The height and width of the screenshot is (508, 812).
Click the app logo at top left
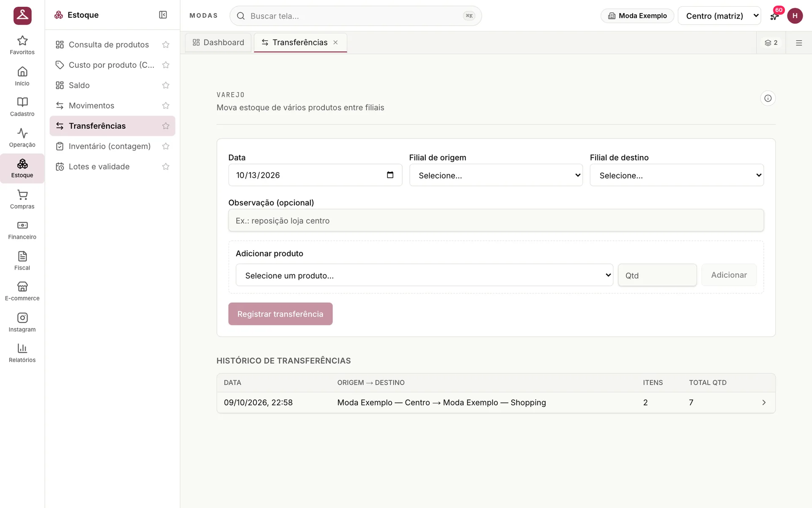[22, 16]
